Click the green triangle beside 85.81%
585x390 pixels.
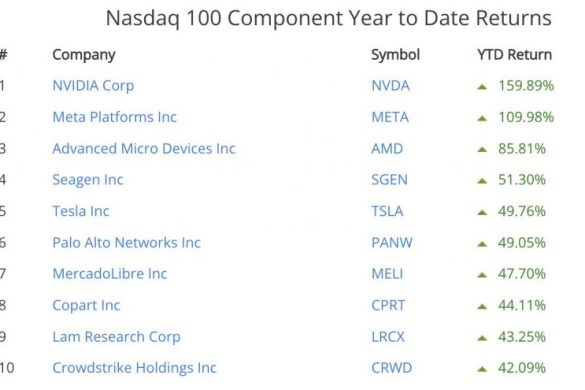coord(482,150)
